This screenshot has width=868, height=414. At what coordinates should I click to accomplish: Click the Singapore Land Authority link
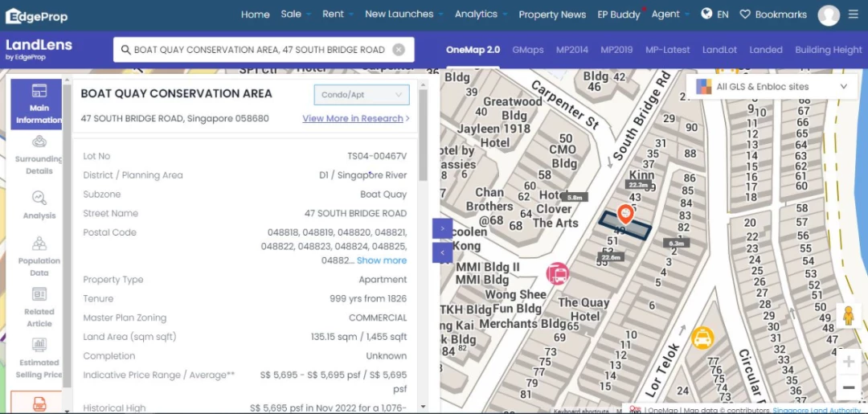coord(817,410)
